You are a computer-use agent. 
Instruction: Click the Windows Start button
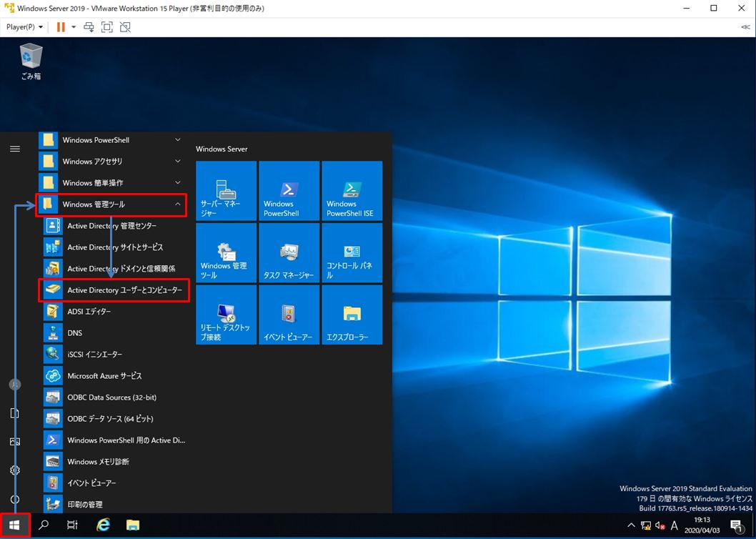(x=14, y=525)
